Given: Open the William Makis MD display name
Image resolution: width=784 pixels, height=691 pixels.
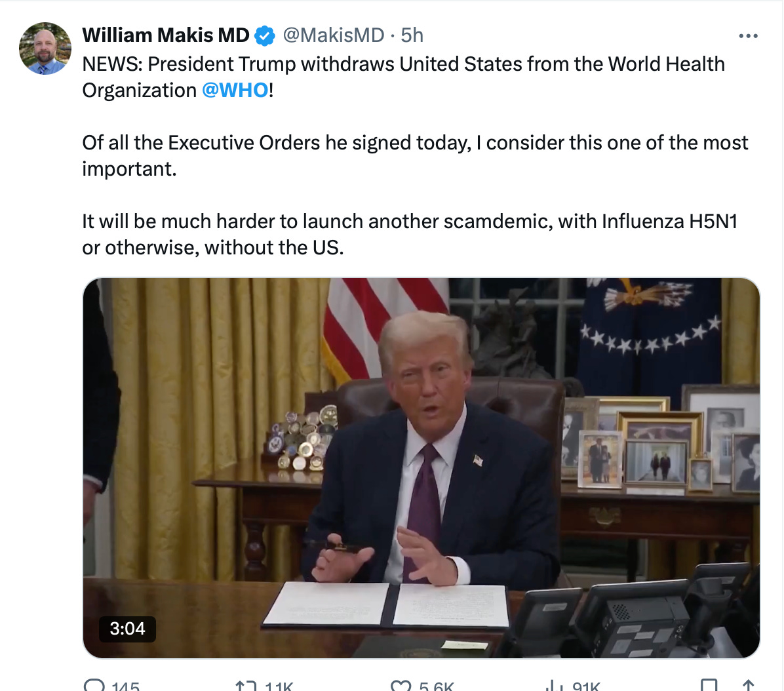Looking at the screenshot, I should (x=165, y=35).
